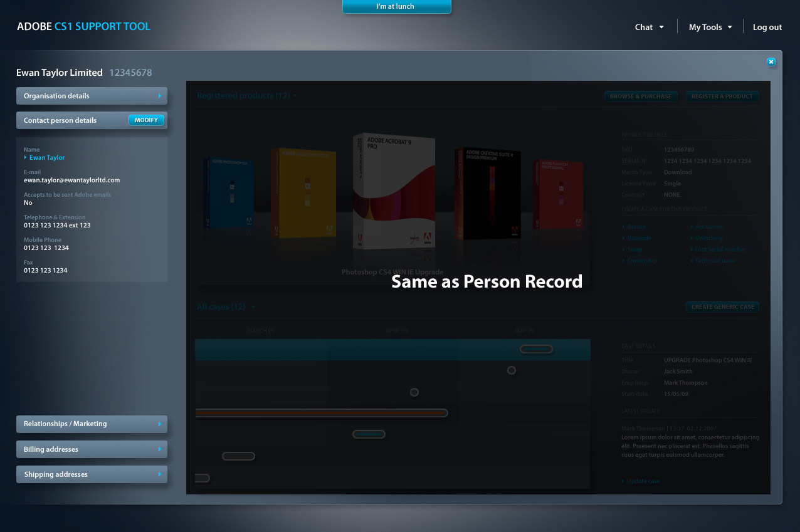Log out of the support tool

pos(767,27)
